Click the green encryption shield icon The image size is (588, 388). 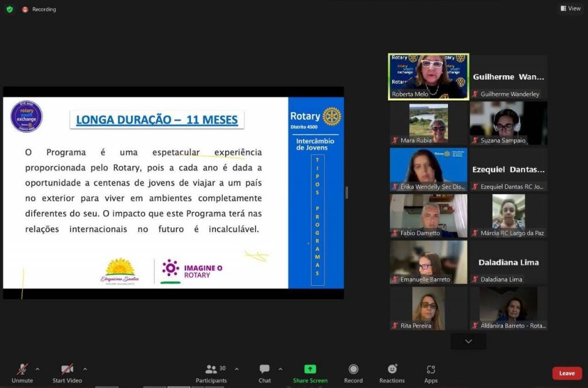pos(9,9)
